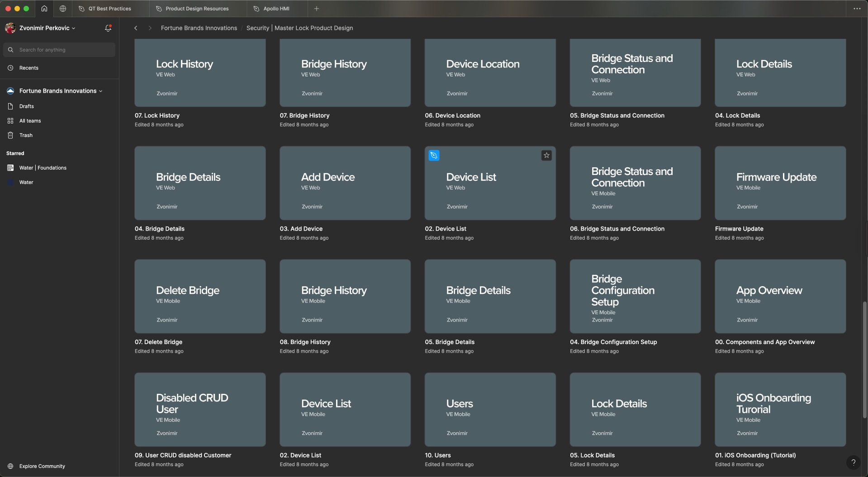Click the Recents clock icon
Image resolution: width=868 pixels, height=477 pixels.
(10, 68)
